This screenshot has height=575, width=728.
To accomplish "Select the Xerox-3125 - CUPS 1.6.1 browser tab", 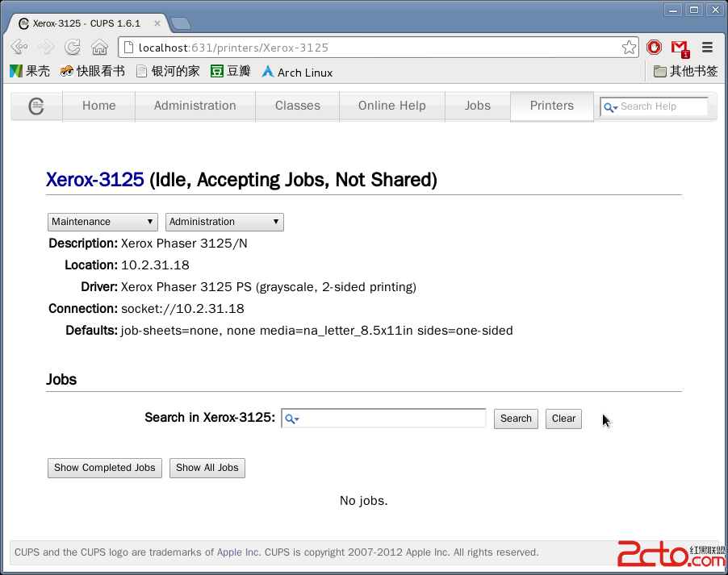I will [86, 23].
